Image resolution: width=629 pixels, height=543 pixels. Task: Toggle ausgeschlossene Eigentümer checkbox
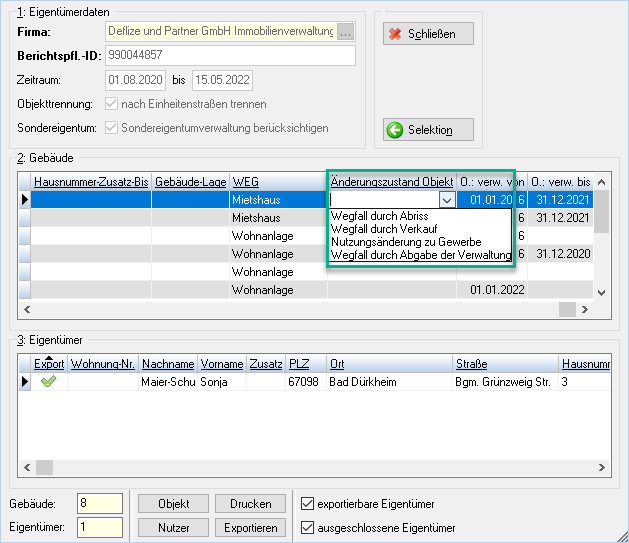(307, 527)
